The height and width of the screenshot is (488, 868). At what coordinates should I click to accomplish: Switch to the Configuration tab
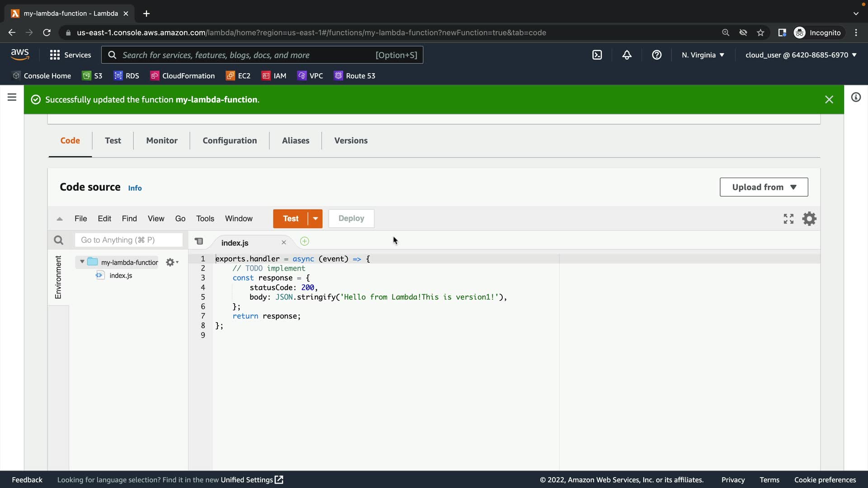pyautogui.click(x=230, y=141)
